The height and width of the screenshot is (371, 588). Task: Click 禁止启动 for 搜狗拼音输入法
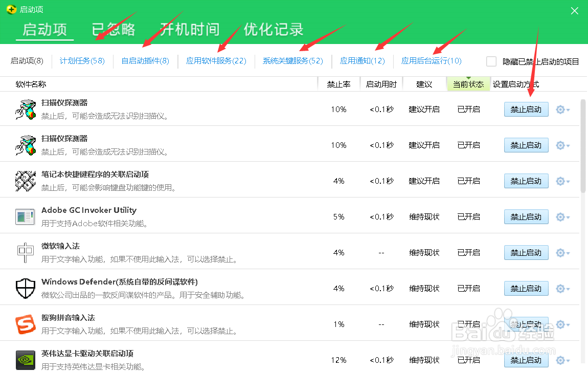526,324
